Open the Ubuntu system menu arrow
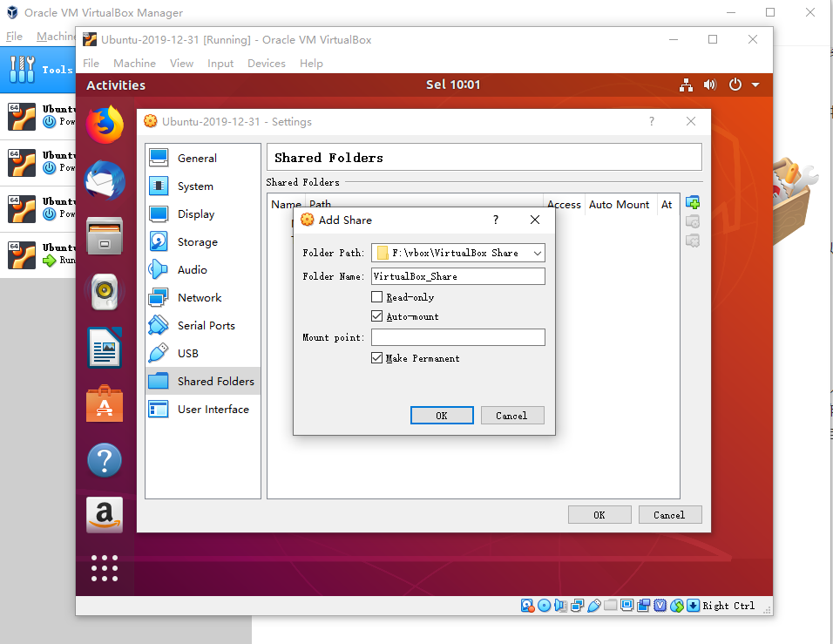833x644 pixels. 755,85
